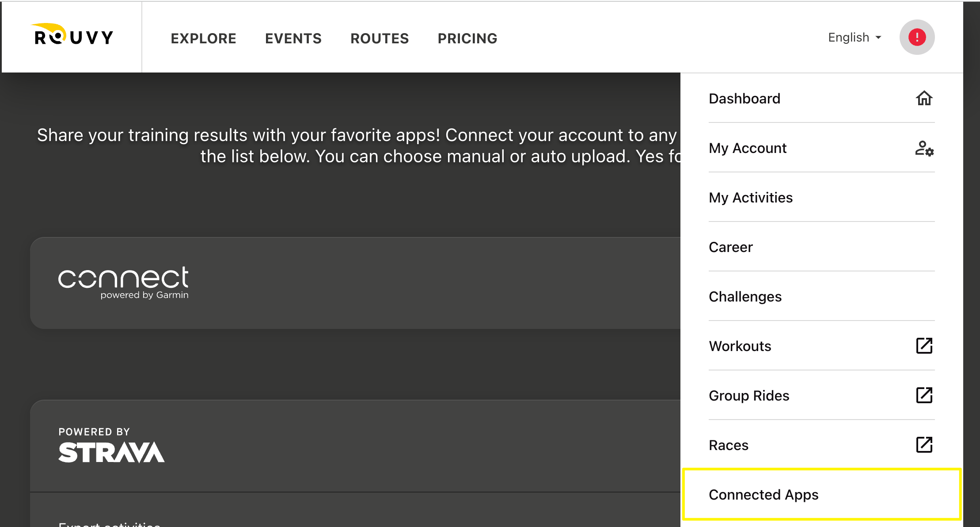This screenshot has width=980, height=527.
Task: Open the user profile avatar with alert badge
Action: click(917, 37)
